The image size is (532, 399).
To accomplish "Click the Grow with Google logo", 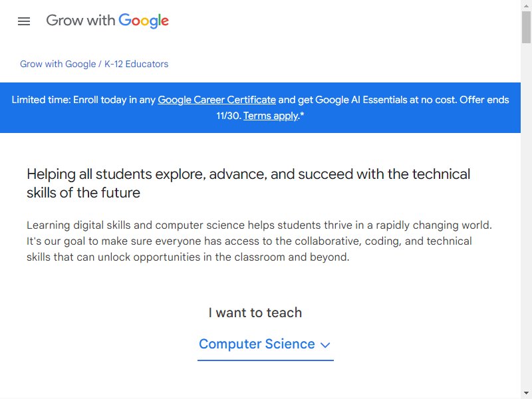I will (x=107, y=21).
